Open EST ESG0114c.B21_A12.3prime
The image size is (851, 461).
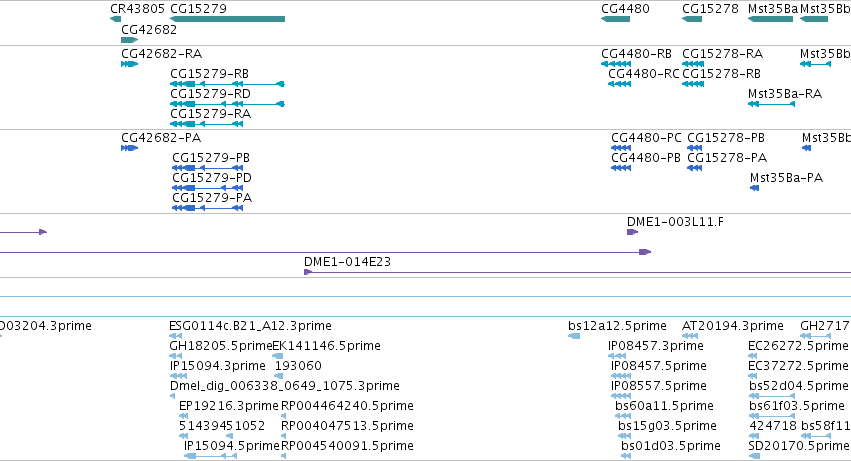pos(250,326)
